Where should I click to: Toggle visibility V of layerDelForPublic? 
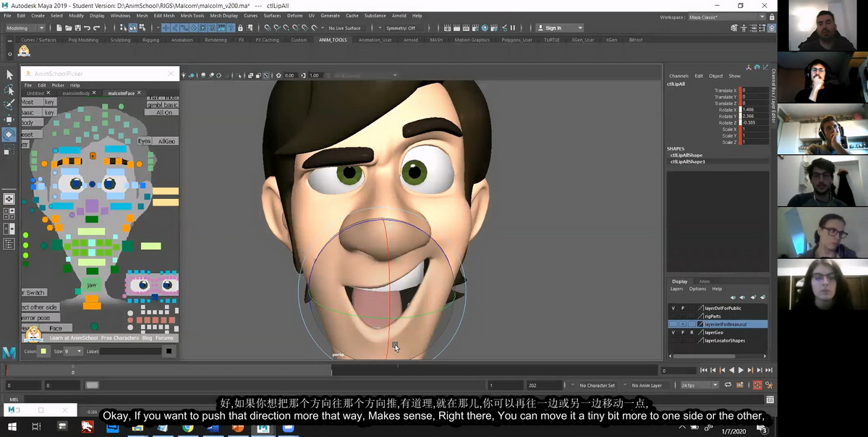pyautogui.click(x=673, y=308)
